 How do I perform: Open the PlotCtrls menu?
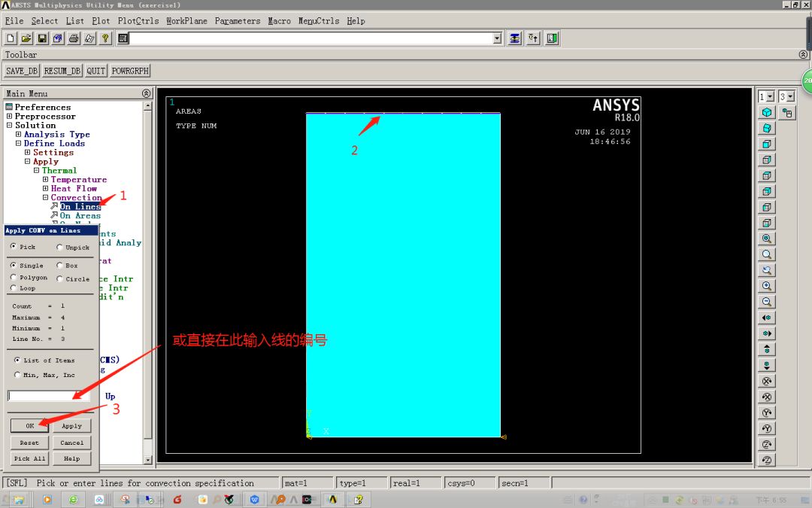137,21
